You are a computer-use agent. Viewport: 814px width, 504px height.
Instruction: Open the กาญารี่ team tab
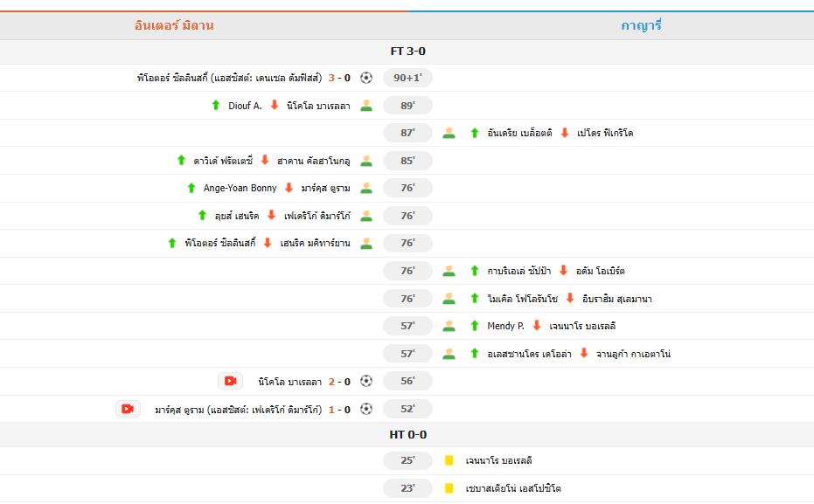tap(641, 25)
